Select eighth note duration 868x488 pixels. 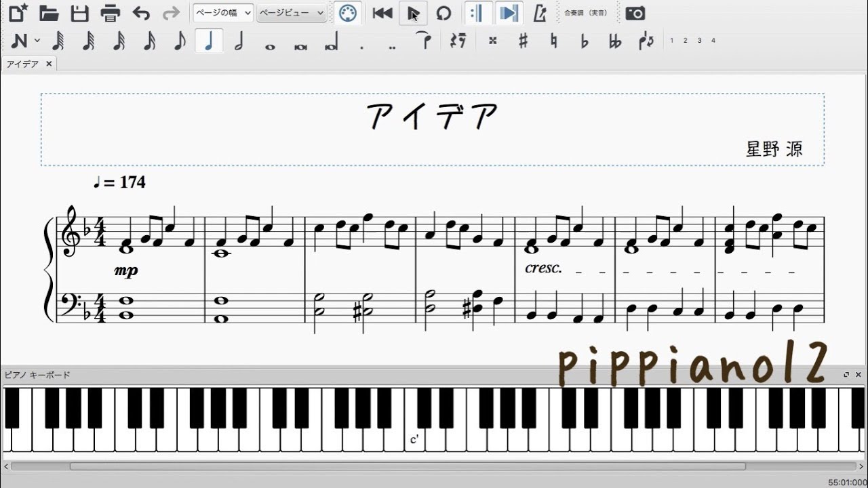click(179, 41)
